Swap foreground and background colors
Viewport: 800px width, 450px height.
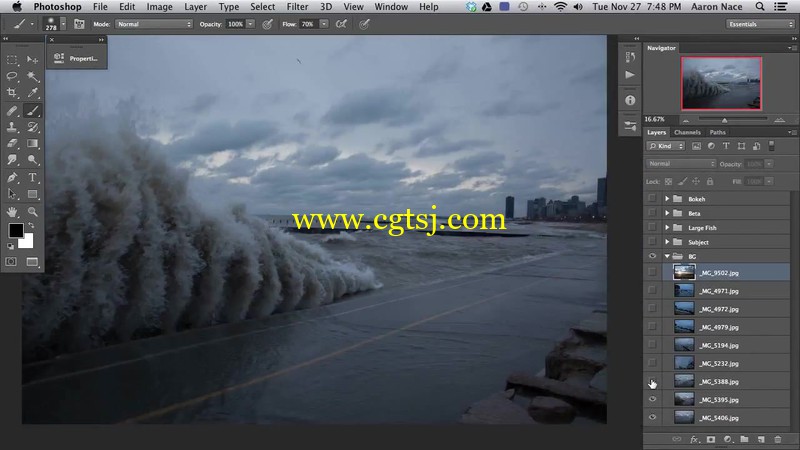[x=31, y=225]
